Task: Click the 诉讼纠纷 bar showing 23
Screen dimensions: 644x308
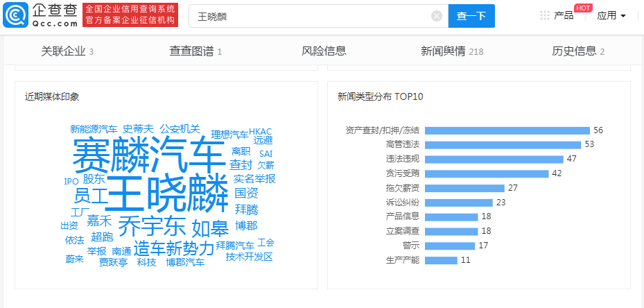Action: 459,203
